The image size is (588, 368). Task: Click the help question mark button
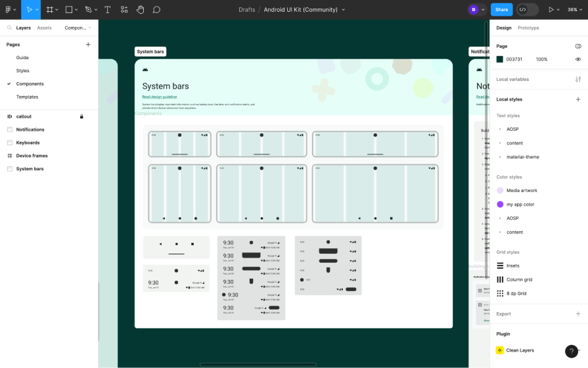coord(571,352)
